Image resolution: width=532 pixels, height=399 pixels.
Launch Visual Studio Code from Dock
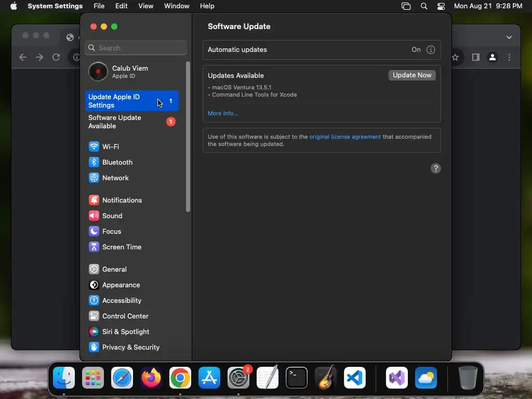[x=355, y=378]
